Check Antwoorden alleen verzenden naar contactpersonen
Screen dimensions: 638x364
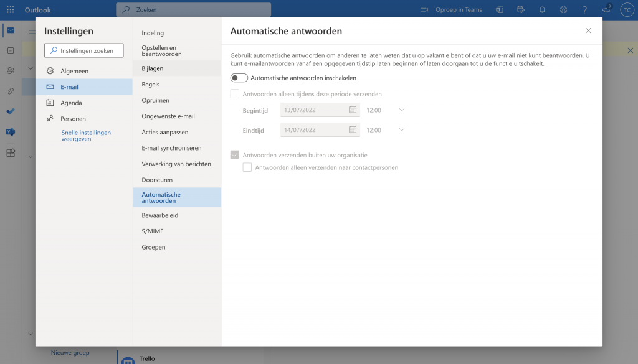point(247,167)
